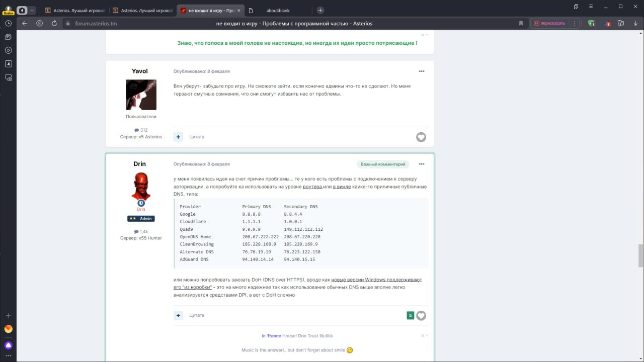The width and height of the screenshot is (644, 362).
Task: Open the downloads icon in toolbar
Action: 635,23
